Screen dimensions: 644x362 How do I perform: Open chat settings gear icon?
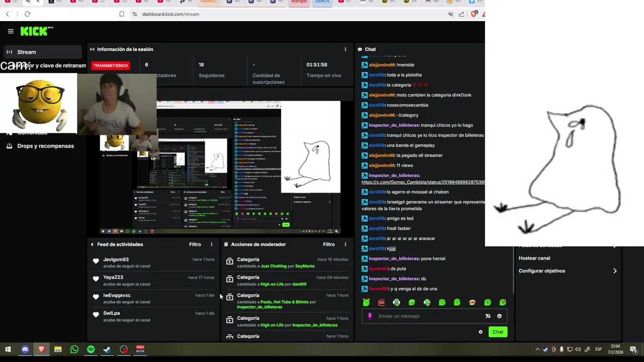coord(480,332)
